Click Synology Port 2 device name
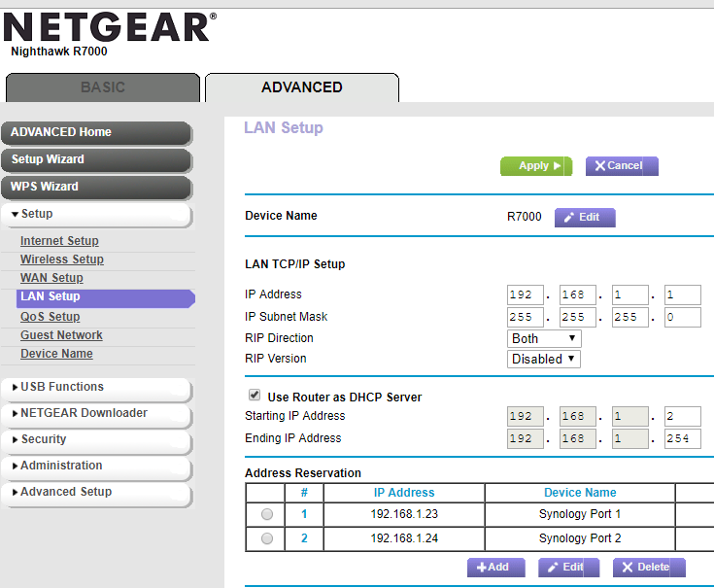The image size is (714, 588). (x=580, y=538)
